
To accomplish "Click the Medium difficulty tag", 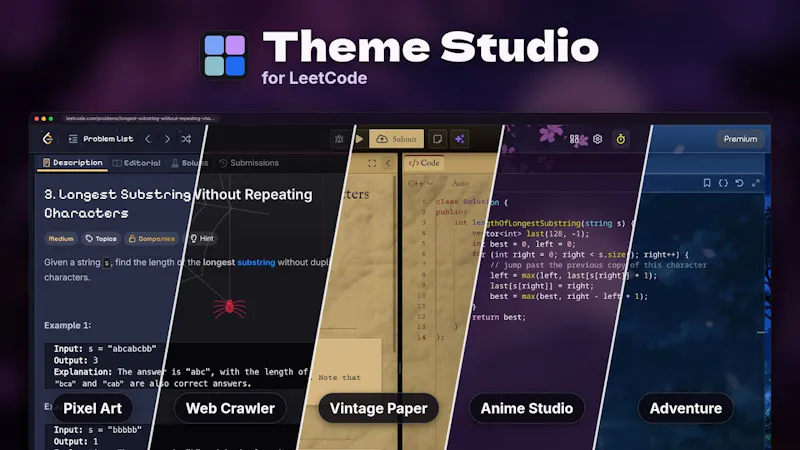I will [61, 238].
